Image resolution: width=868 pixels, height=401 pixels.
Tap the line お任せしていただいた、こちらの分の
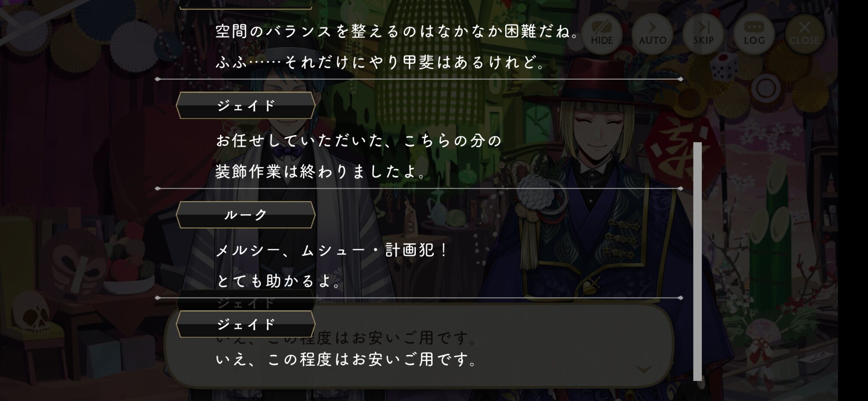pos(358,141)
